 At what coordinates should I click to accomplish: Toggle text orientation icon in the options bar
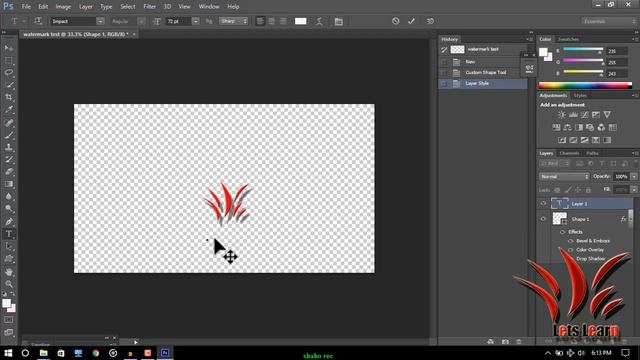(38, 21)
